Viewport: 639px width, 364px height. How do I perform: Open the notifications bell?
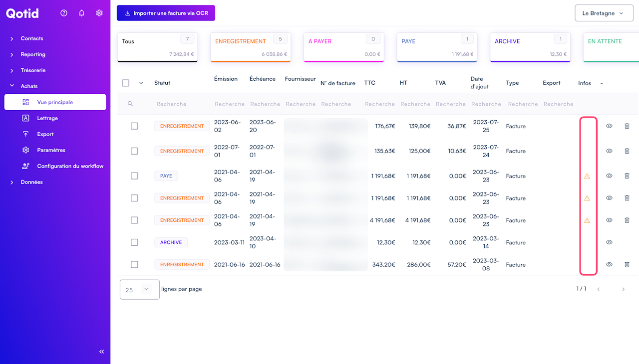(x=81, y=13)
